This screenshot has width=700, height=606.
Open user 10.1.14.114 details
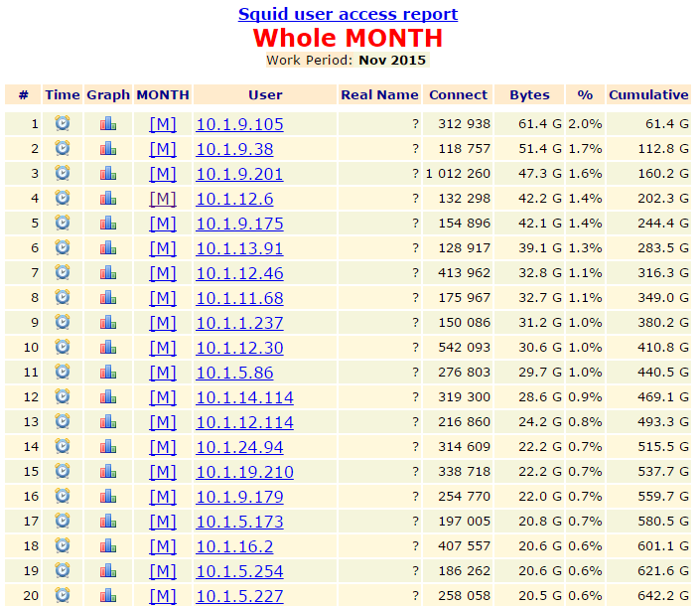click(244, 397)
